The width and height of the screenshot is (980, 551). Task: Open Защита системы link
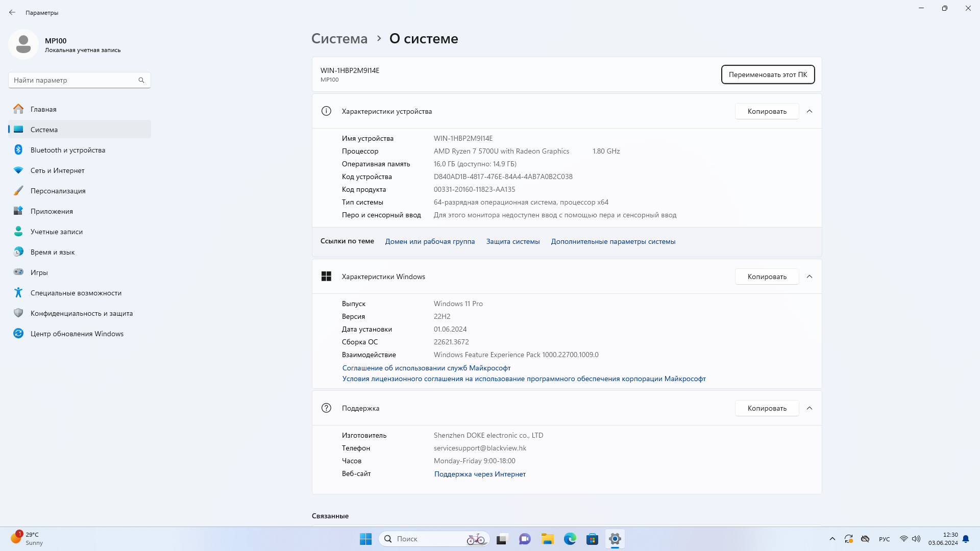(x=512, y=241)
